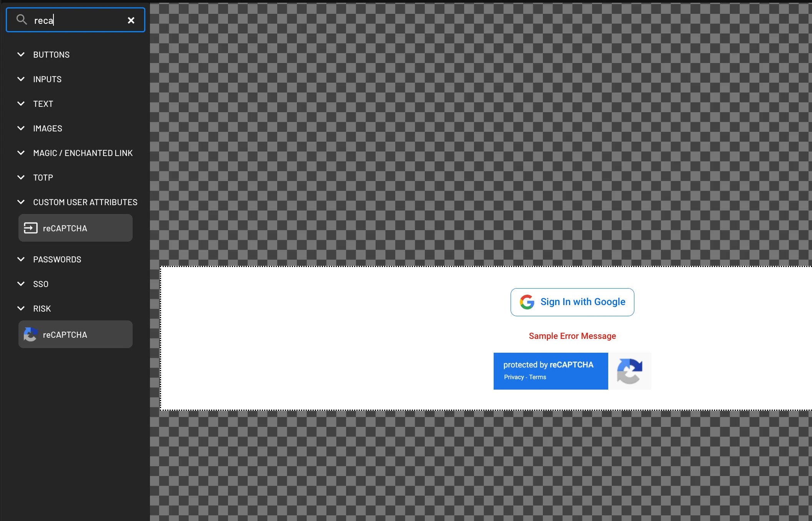Image resolution: width=812 pixels, height=521 pixels.
Task: Click the Privacy link in reCAPTCHA badge
Action: point(513,377)
